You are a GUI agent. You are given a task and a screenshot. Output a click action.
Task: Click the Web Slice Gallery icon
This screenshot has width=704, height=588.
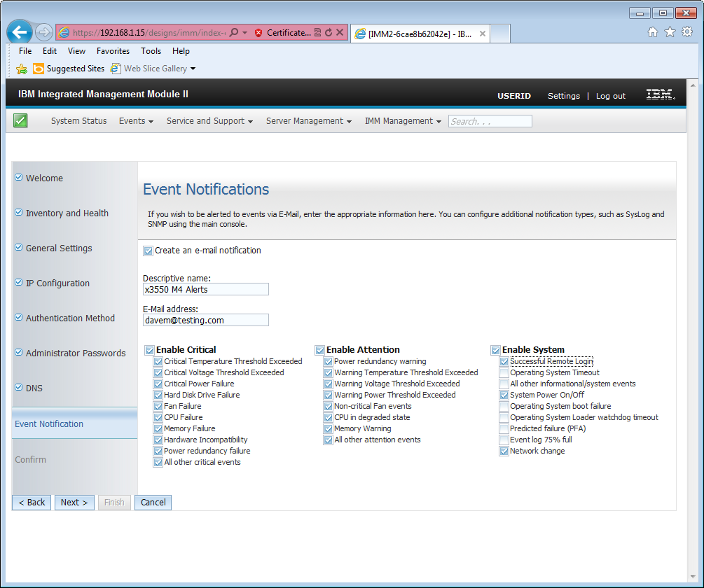116,69
